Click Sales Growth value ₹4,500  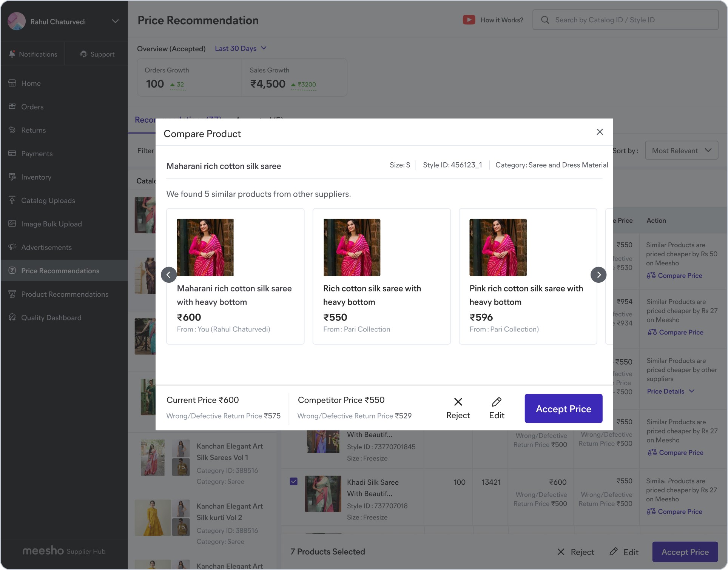[268, 84]
